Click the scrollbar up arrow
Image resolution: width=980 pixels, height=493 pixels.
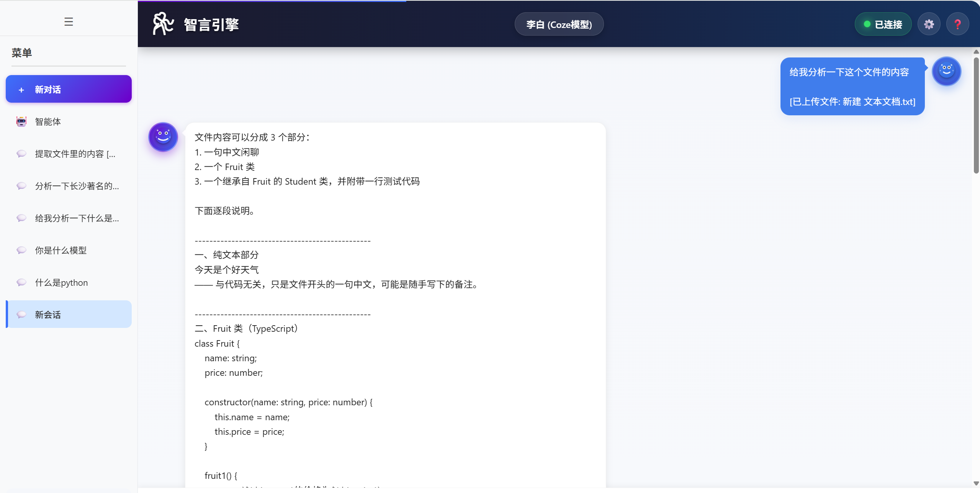click(x=976, y=52)
